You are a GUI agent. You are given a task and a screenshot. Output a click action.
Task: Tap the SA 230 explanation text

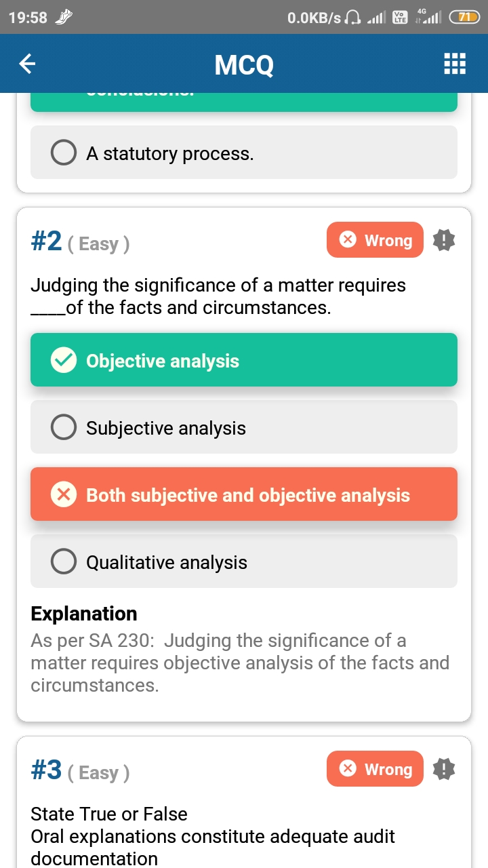[x=240, y=663]
